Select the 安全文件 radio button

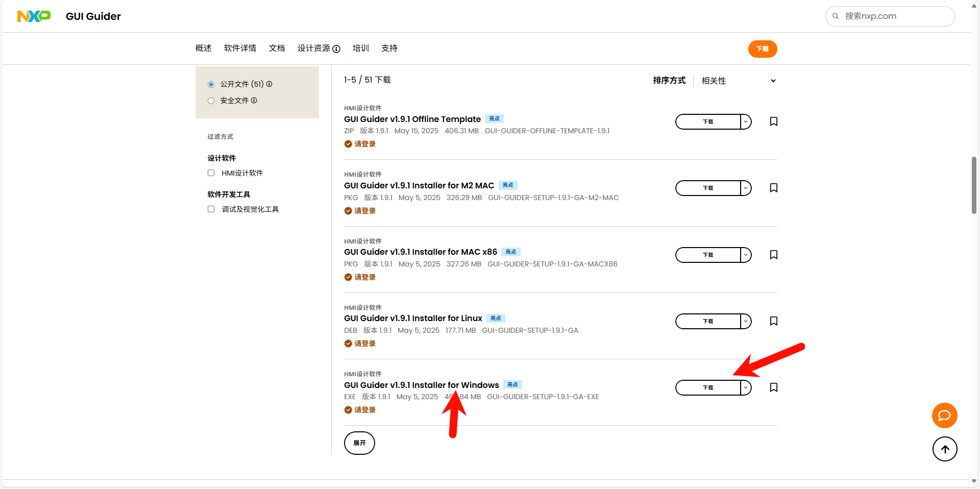(x=211, y=101)
